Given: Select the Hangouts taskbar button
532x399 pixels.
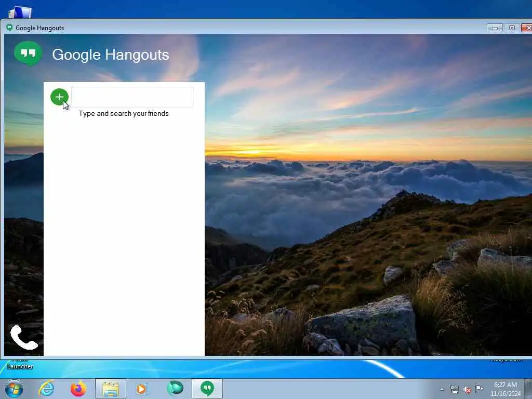Looking at the screenshot, I should [207, 389].
